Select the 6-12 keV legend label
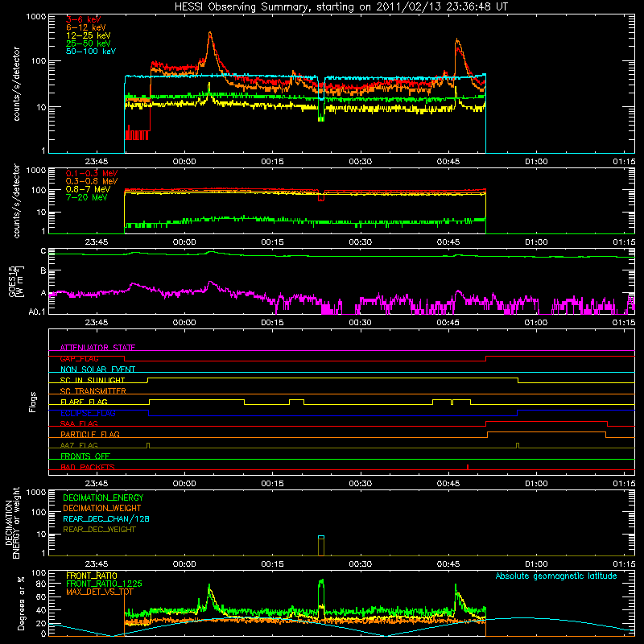The width and height of the screenshot is (644, 644). [86, 27]
